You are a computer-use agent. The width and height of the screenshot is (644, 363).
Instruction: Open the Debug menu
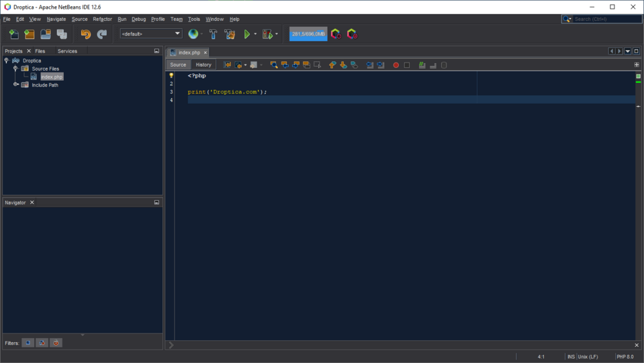(x=139, y=19)
